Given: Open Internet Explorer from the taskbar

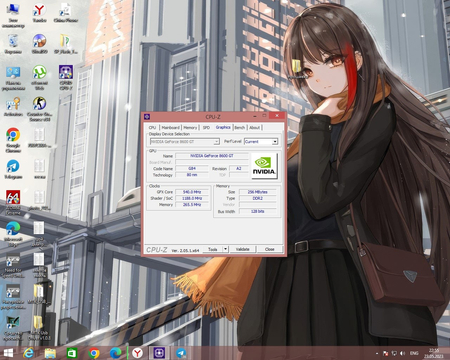Looking at the screenshot, I should 29,353.
